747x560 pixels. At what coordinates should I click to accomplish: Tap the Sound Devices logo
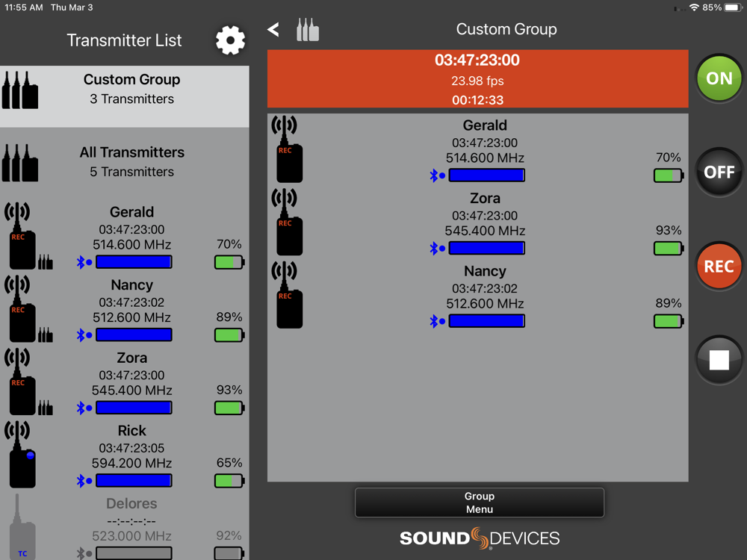pyautogui.click(x=480, y=538)
